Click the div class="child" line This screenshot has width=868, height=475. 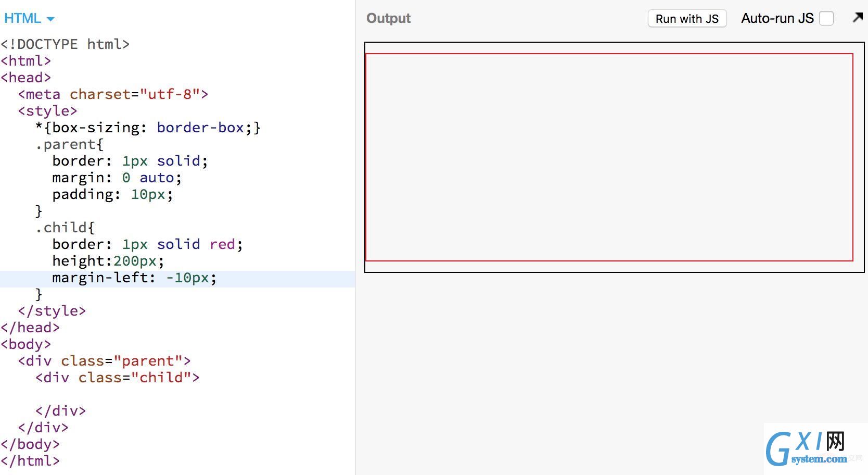pyautogui.click(x=117, y=378)
